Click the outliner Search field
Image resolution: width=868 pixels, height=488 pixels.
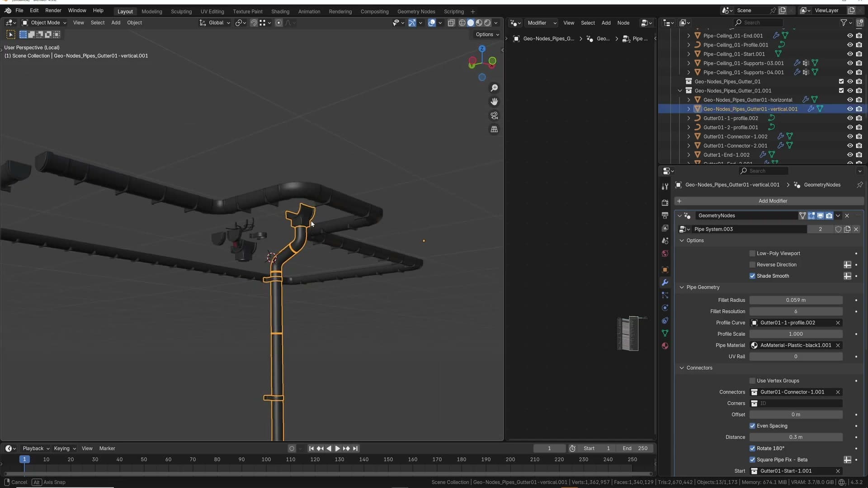pyautogui.click(x=758, y=23)
